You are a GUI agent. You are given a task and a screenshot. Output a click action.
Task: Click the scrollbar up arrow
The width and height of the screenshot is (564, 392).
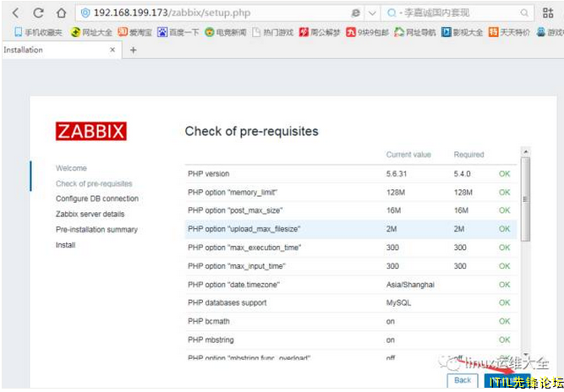tap(525, 151)
